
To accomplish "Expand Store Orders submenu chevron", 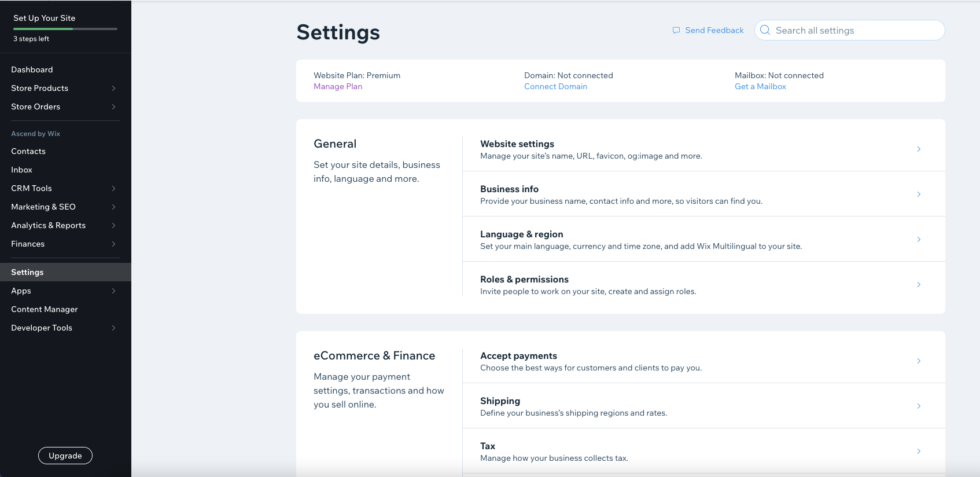I will click(x=113, y=107).
